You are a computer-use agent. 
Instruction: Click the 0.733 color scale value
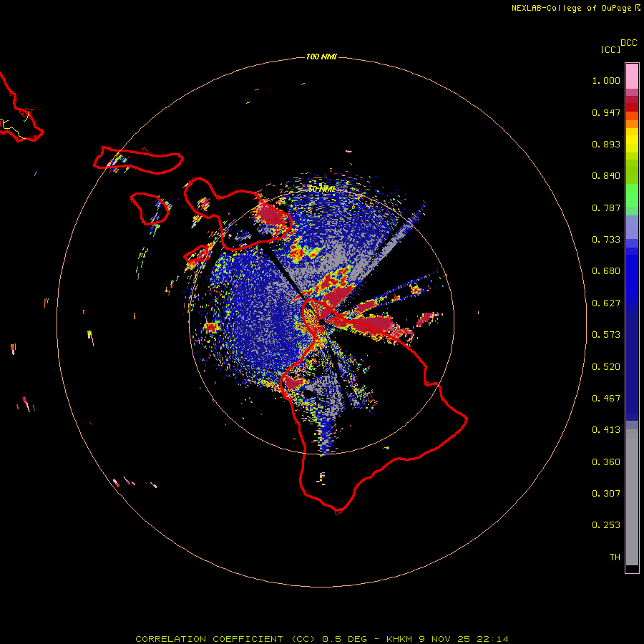click(606, 240)
